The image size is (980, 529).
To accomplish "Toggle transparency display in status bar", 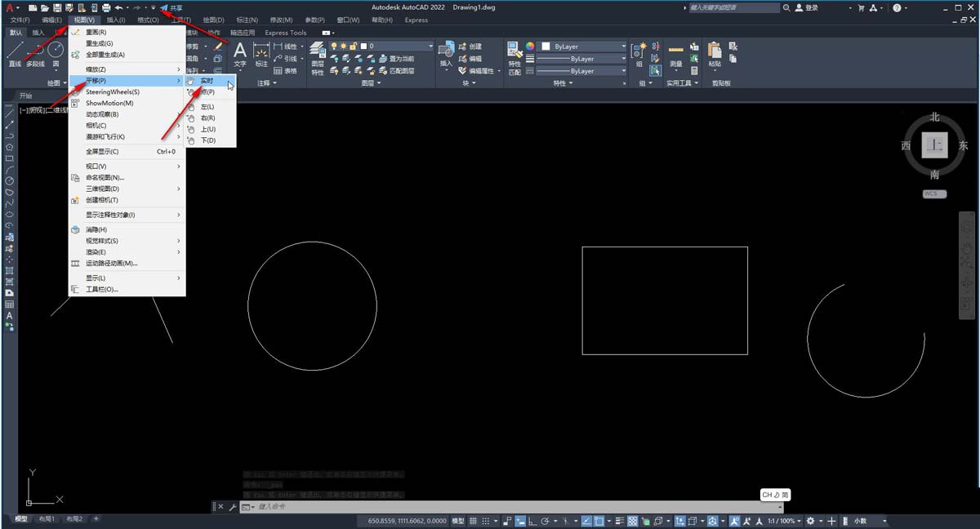I will point(633,520).
